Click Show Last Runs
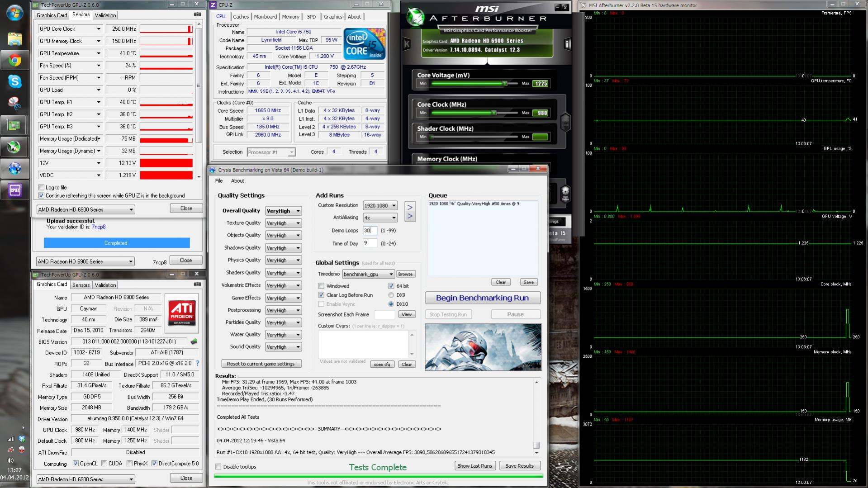The height and width of the screenshot is (488, 868). [x=474, y=466]
